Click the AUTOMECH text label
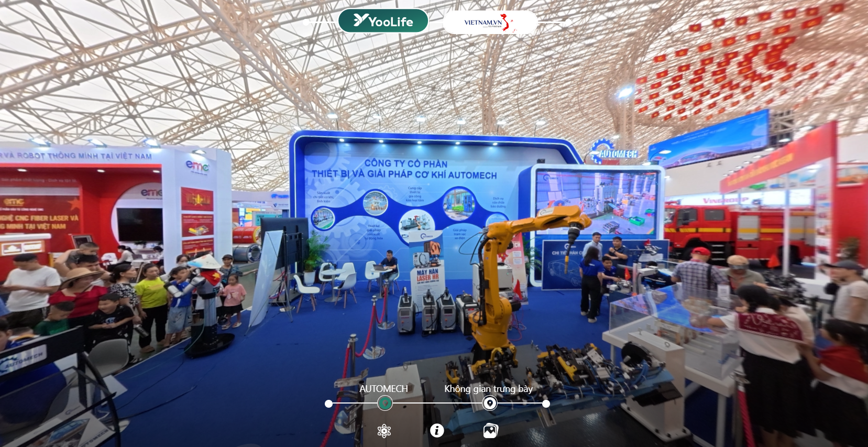The height and width of the screenshot is (447, 868). click(x=383, y=389)
